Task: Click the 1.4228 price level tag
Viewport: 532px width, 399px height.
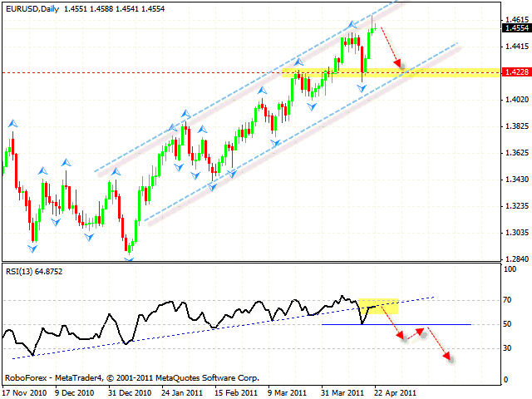Action: click(513, 73)
